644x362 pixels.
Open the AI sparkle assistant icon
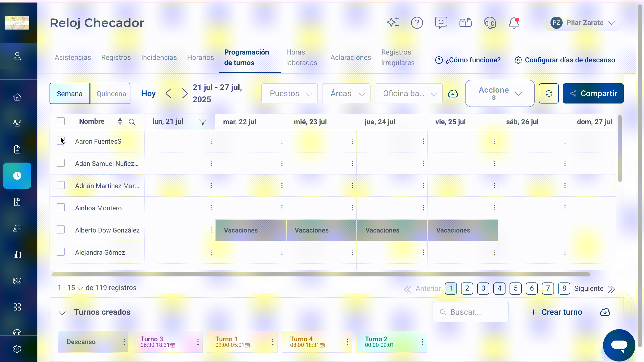[x=393, y=22]
